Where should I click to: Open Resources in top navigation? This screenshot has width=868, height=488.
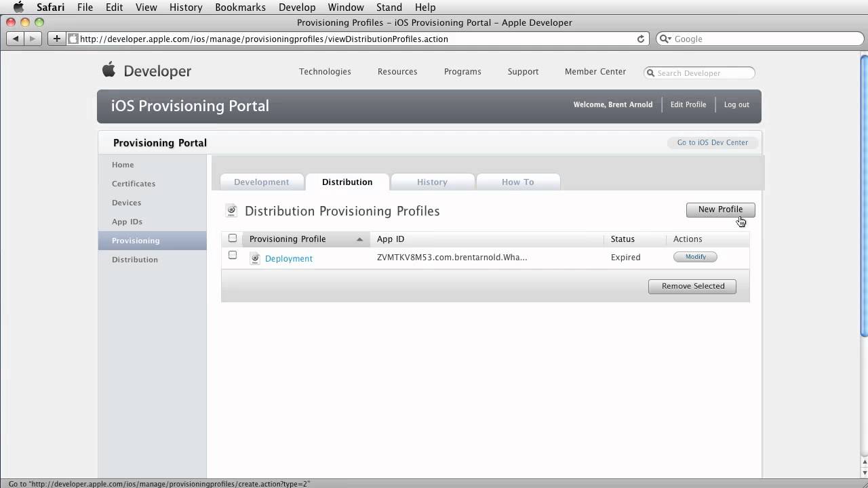pos(397,71)
